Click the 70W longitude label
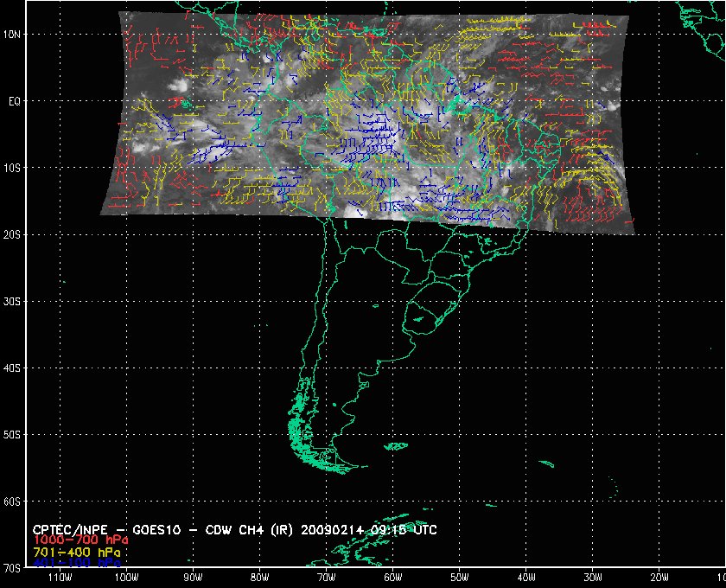This screenshot has height=588, width=726. pos(326,577)
